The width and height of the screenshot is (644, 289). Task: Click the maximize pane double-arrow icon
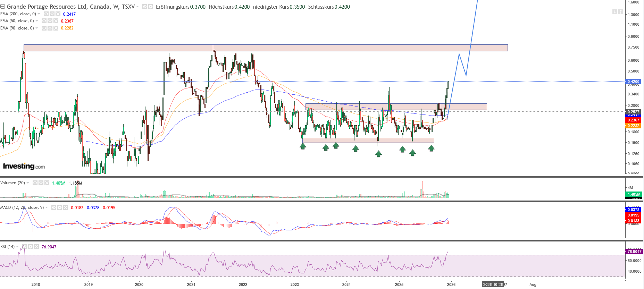click(x=620, y=12)
